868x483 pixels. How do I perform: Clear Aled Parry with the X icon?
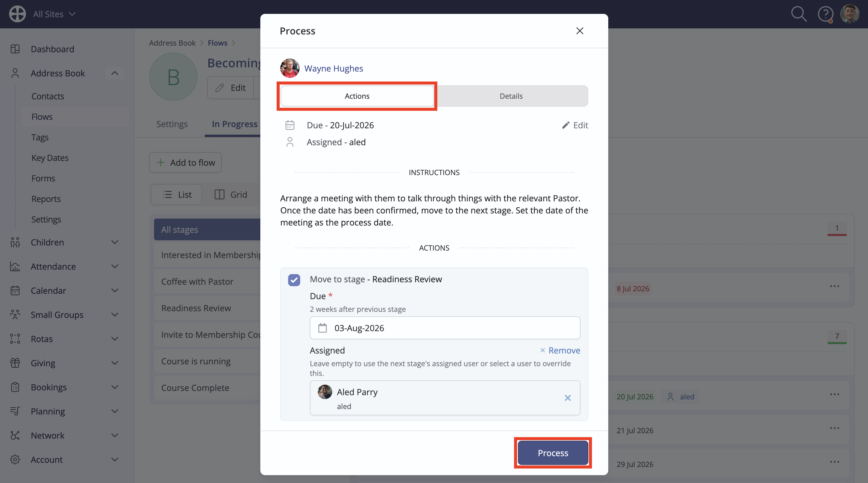tap(568, 398)
